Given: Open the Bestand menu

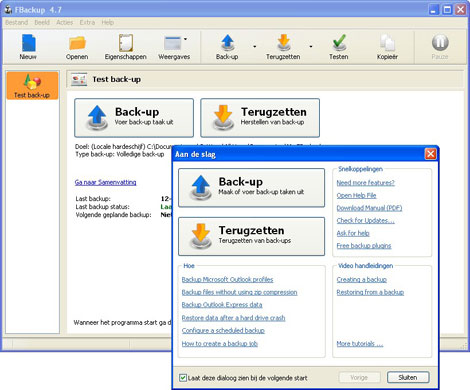Looking at the screenshot, I should [x=16, y=23].
